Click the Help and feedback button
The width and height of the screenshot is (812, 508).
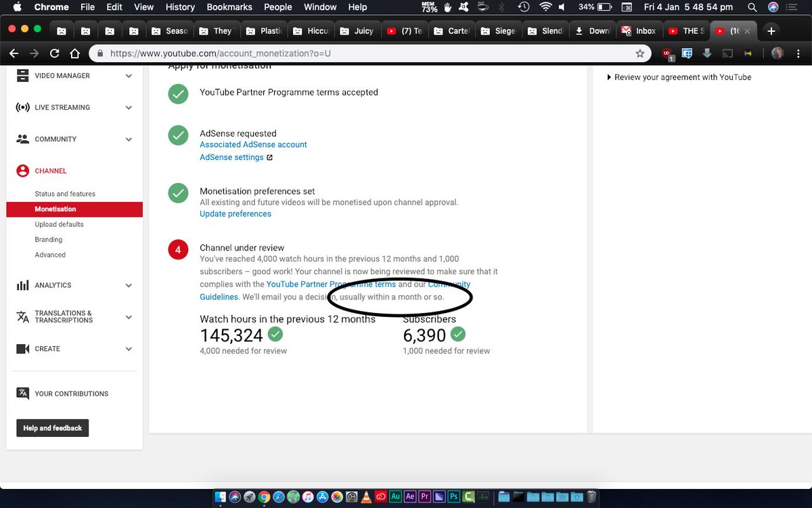[x=53, y=428]
